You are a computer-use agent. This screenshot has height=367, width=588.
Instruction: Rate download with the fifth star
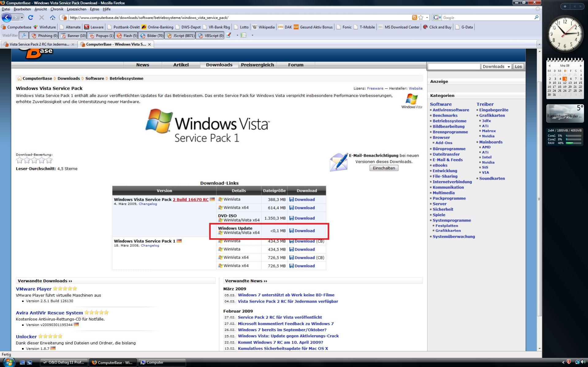pos(49,160)
